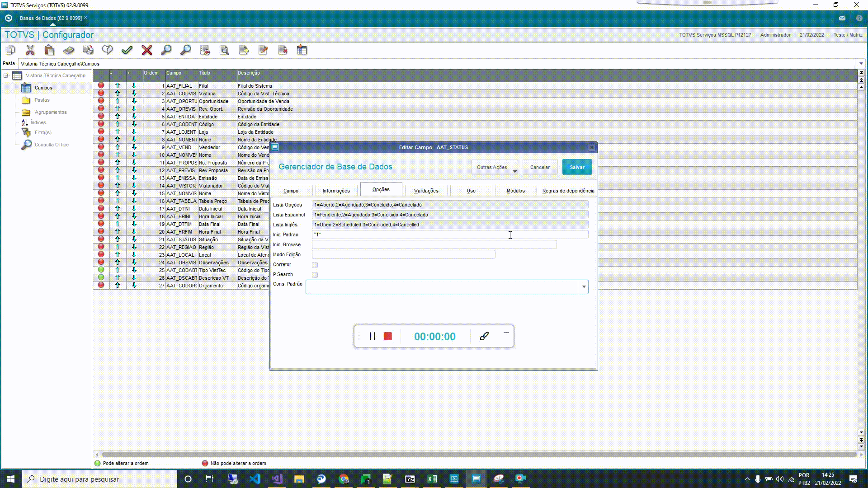Expand the Outras Ações menu button
This screenshot has height=488, width=868.
pos(495,167)
